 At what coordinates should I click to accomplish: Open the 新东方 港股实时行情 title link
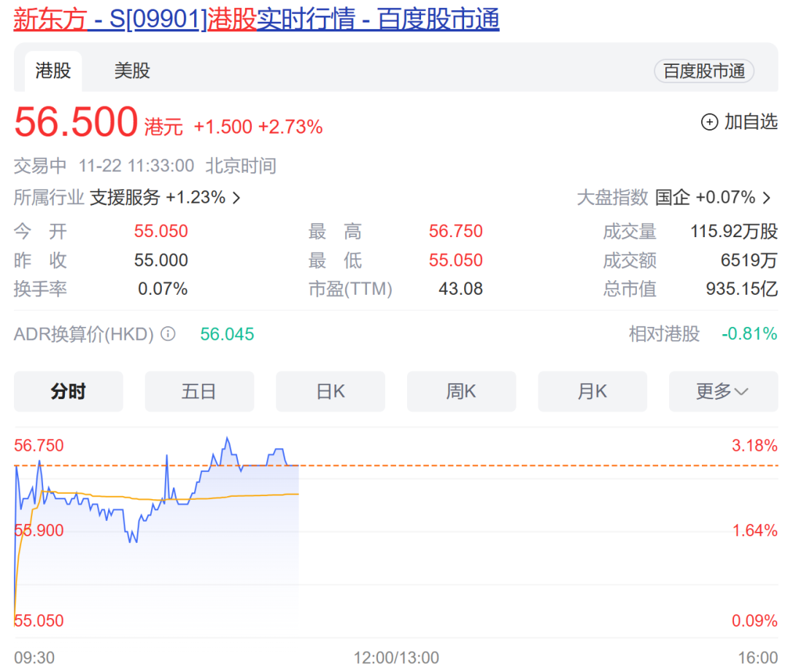click(x=256, y=19)
